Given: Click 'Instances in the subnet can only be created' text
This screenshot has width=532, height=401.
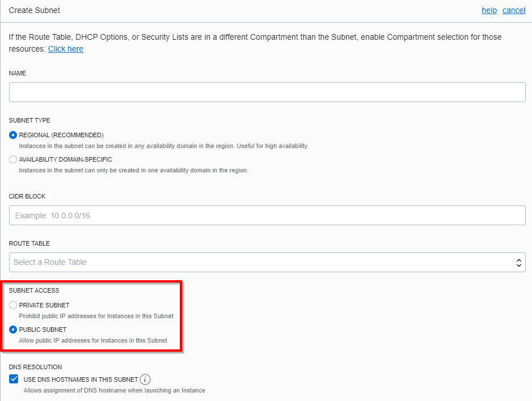Looking at the screenshot, I should (134, 170).
